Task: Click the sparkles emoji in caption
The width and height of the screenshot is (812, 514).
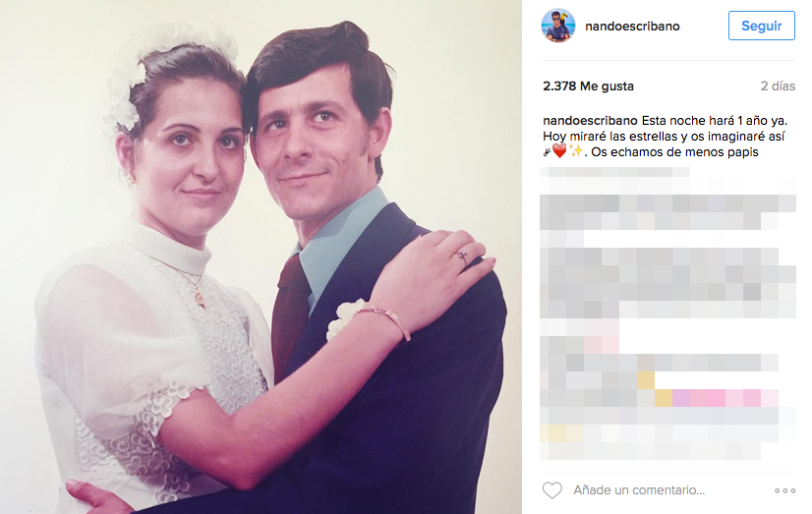Action: pos(576,151)
